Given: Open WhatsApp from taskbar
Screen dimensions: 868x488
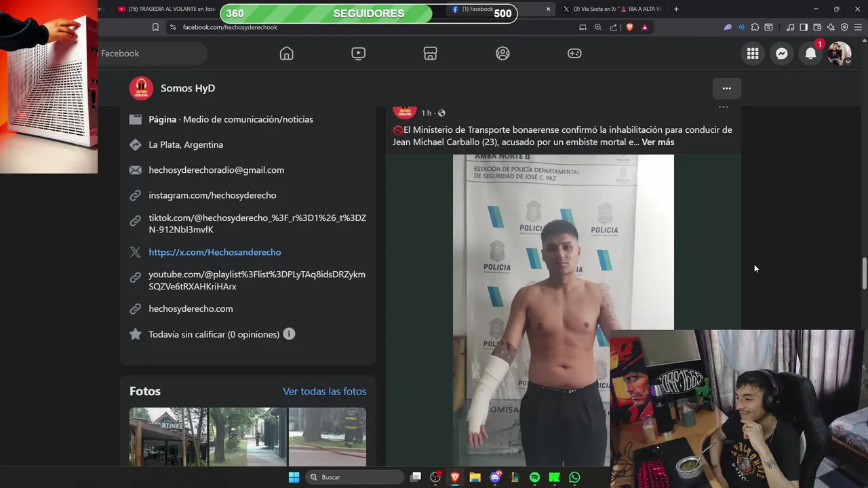Looking at the screenshot, I should [x=574, y=477].
